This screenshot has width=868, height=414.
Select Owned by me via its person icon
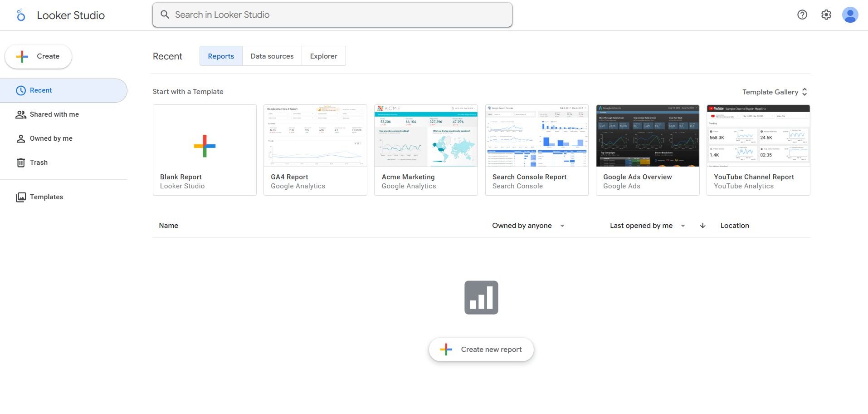point(21,138)
